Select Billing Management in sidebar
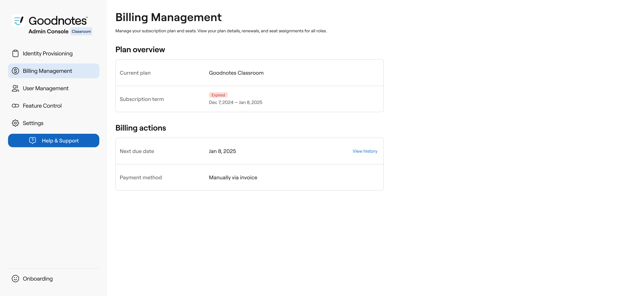This screenshot has width=644, height=296. (x=47, y=71)
